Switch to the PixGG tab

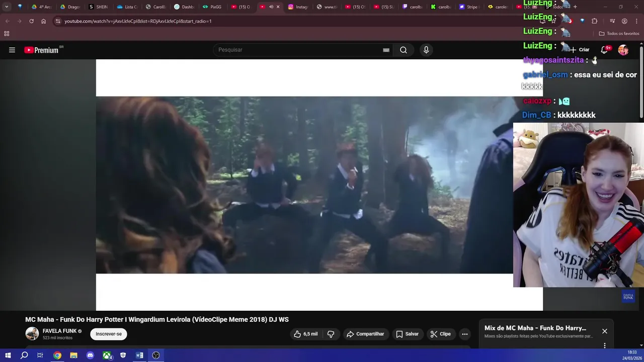coord(212,7)
